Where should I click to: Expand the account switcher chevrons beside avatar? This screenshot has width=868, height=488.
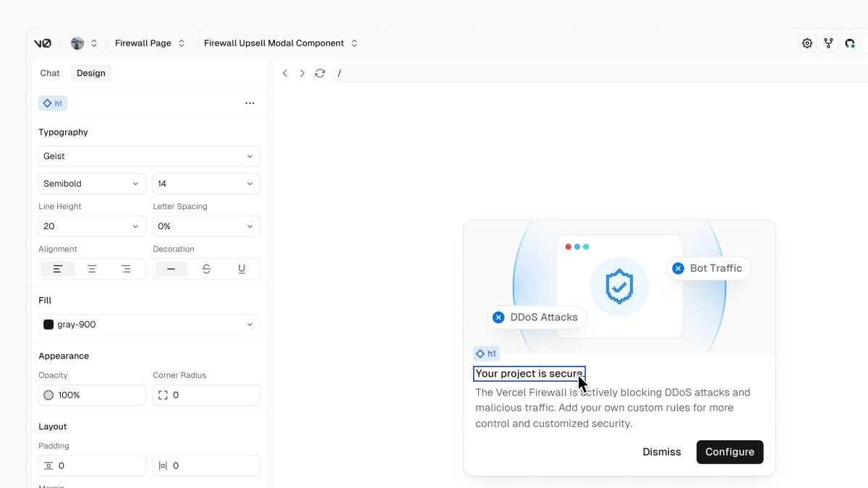[x=94, y=43]
